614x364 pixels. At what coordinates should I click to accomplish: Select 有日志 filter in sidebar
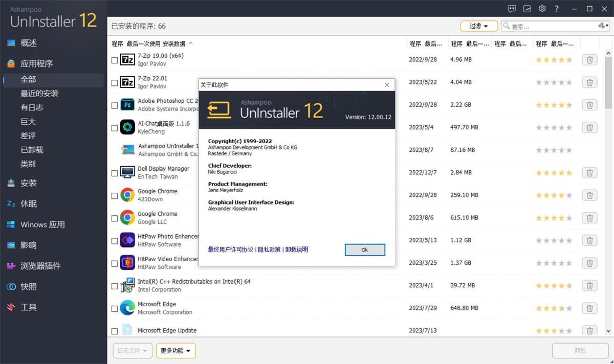pos(32,107)
